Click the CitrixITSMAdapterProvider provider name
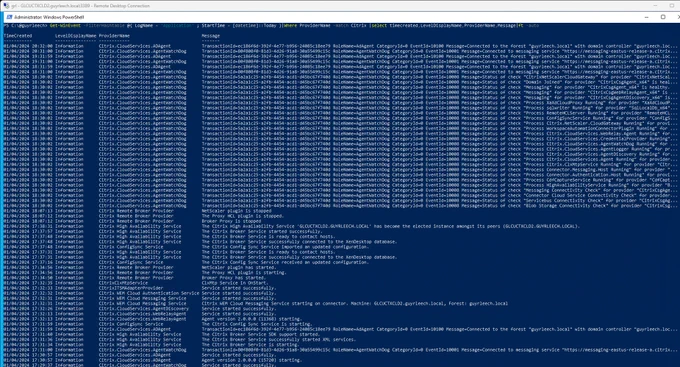The height and width of the screenshot is (367, 680). tap(131, 288)
